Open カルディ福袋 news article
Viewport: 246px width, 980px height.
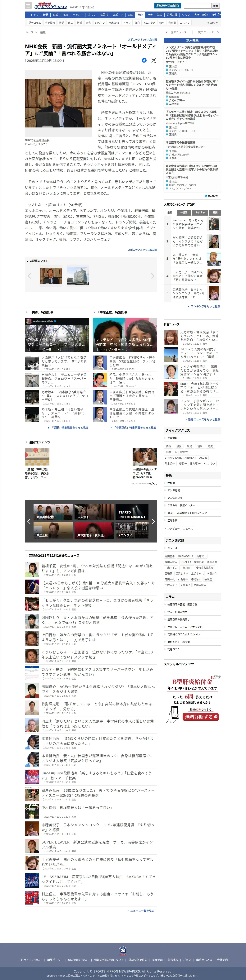91,673
